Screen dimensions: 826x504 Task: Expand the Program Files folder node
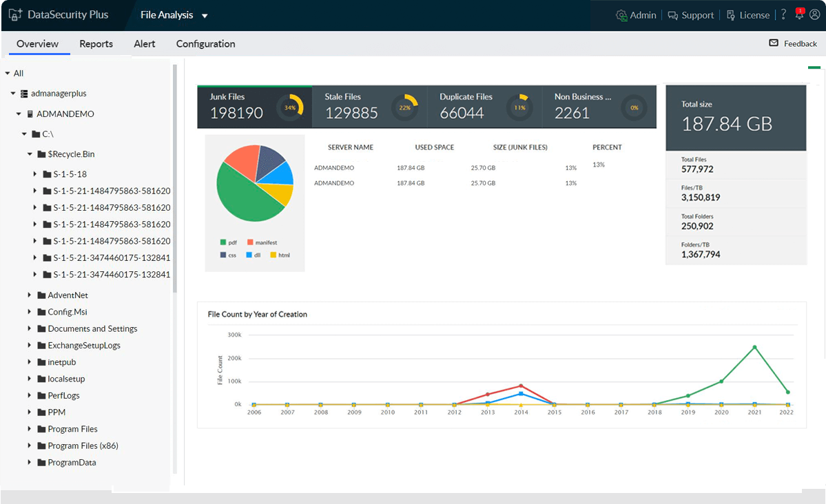pyautogui.click(x=30, y=429)
